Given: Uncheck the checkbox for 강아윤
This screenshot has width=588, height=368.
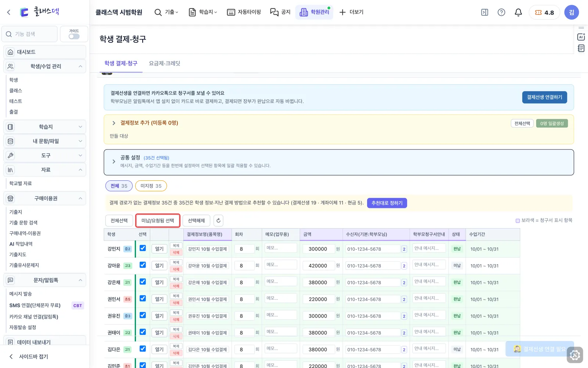Looking at the screenshot, I should (143, 265).
